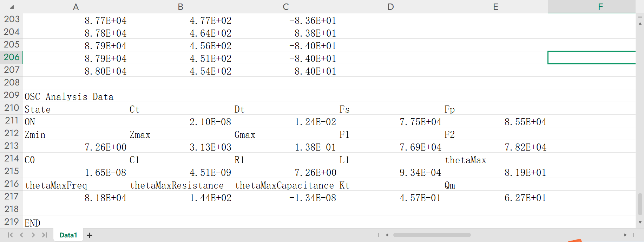Switch to the Data1 sheet tab
Image resolution: width=644 pixels, height=242 pixels.
[x=68, y=235]
